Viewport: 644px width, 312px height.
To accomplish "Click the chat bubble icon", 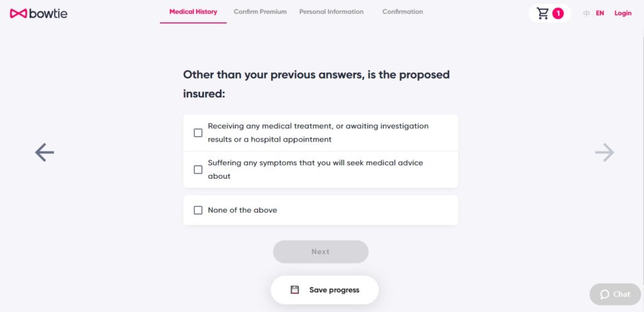I will coord(604,294).
